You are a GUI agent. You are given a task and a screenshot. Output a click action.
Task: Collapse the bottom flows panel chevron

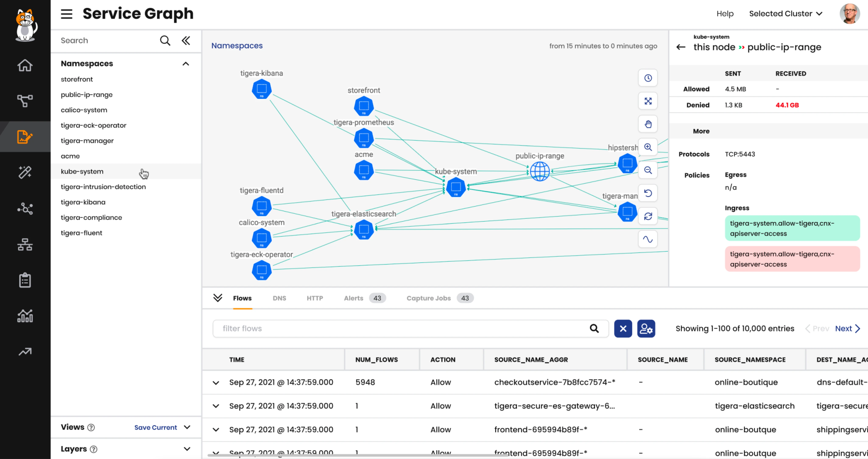(218, 298)
